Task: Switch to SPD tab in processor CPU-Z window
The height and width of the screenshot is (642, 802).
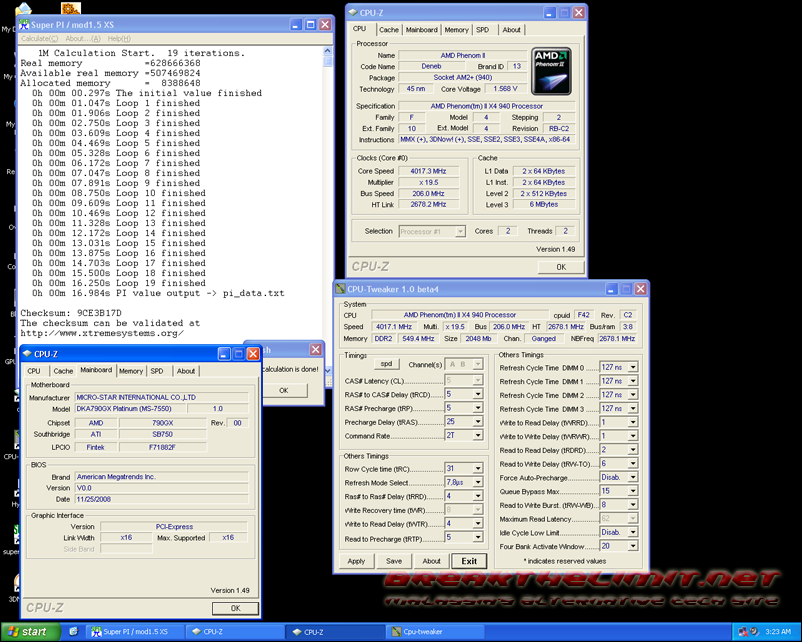Action: point(482,30)
